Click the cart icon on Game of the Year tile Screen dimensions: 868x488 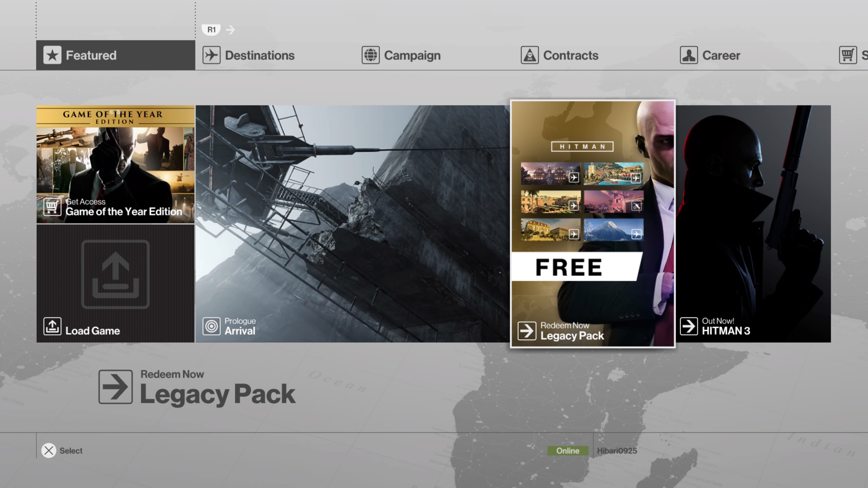tap(52, 207)
